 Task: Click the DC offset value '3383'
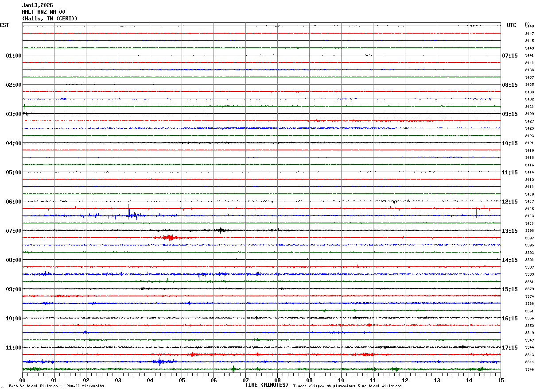[x=529, y=275]
